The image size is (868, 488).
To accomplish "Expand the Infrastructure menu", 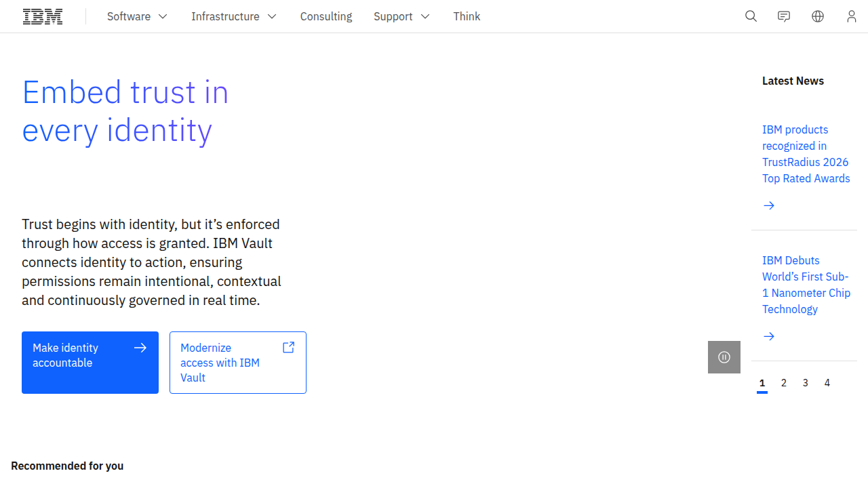I will pos(234,16).
